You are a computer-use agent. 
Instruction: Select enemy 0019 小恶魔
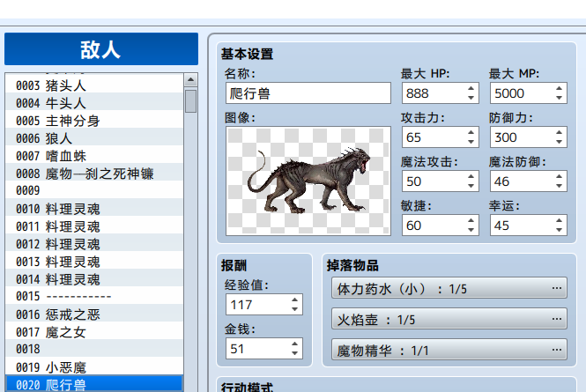pos(94,367)
